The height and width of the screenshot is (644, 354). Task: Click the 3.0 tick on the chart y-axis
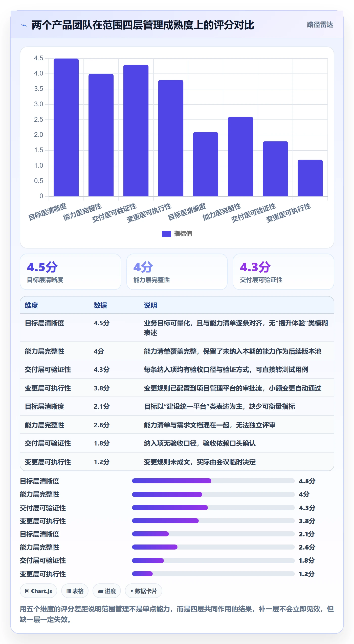pyautogui.click(x=39, y=104)
